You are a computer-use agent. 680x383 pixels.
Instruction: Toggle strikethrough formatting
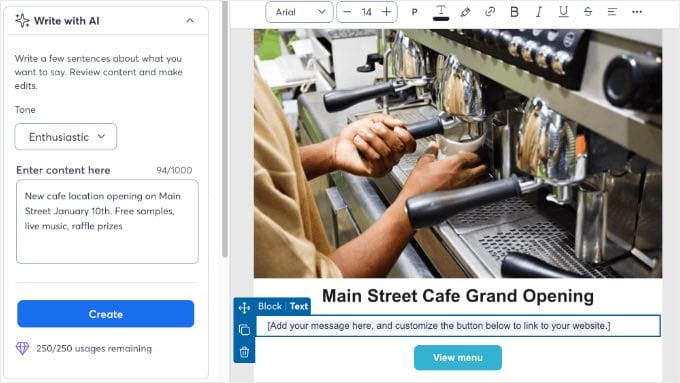pos(588,12)
